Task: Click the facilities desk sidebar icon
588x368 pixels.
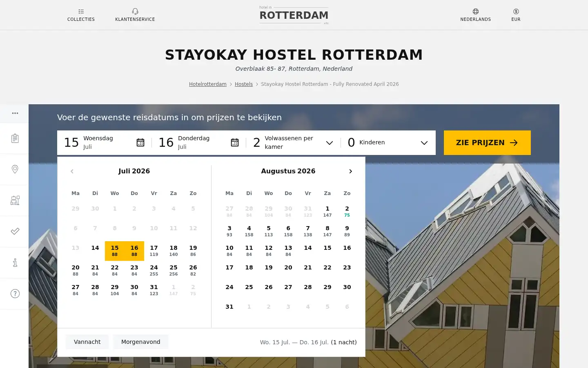Action: click(15, 200)
